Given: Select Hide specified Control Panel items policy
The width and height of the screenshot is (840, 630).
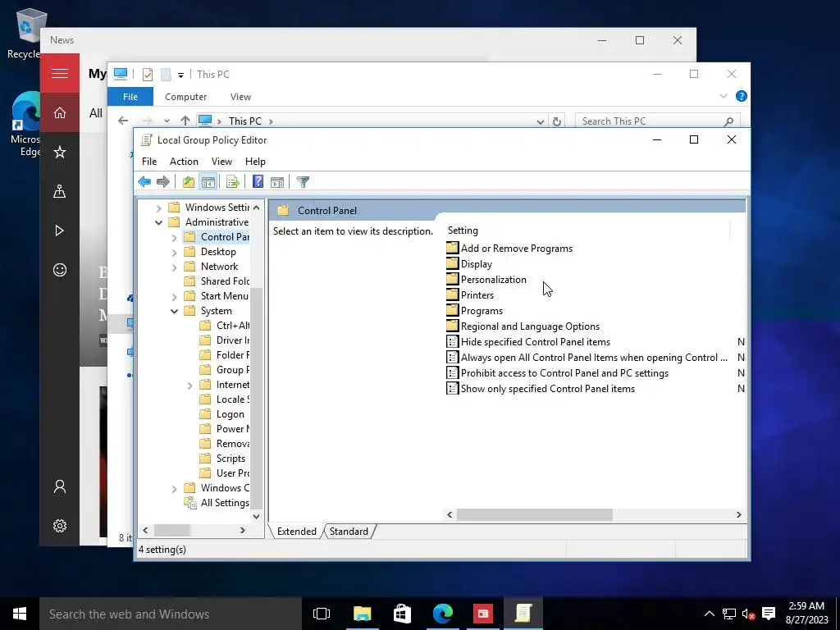Looking at the screenshot, I should pos(535,342).
